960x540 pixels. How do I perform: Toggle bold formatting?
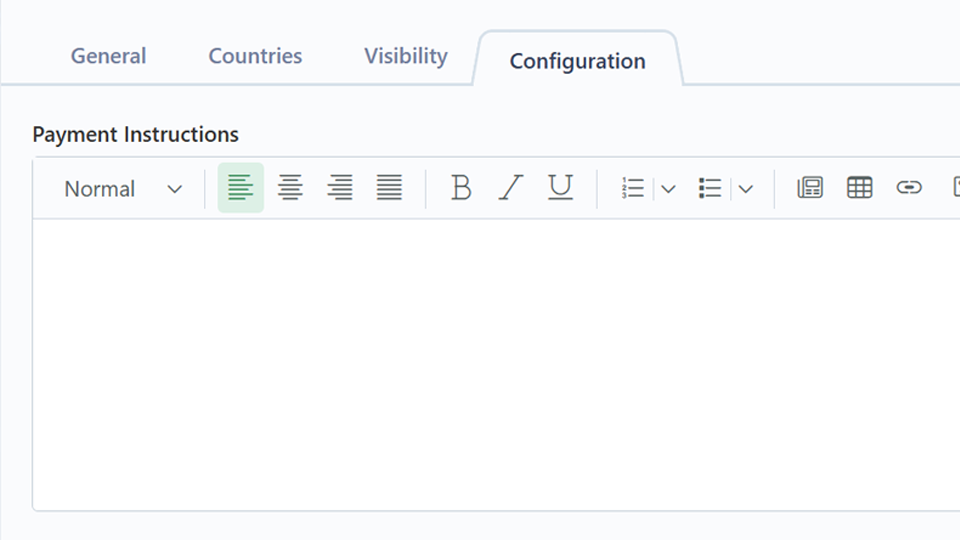(x=460, y=188)
